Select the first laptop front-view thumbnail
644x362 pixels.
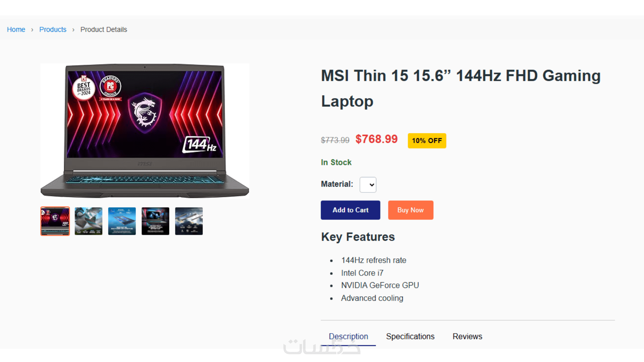coord(55,221)
